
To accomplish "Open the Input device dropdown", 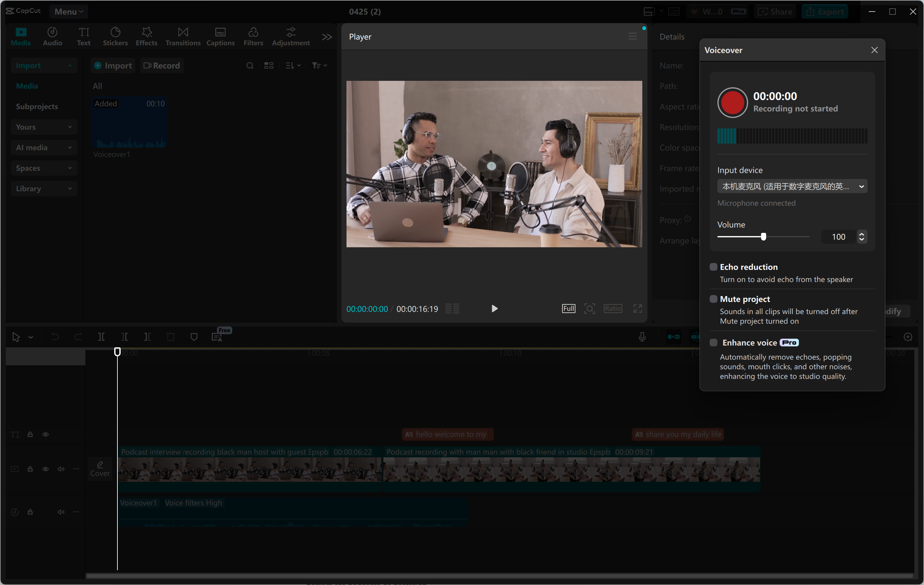I will [791, 186].
